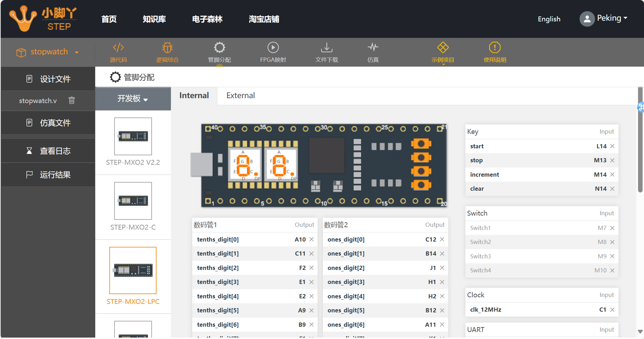644x339 pixels.
Task: Click the page vertical scrollbar
Action: [x=640, y=140]
